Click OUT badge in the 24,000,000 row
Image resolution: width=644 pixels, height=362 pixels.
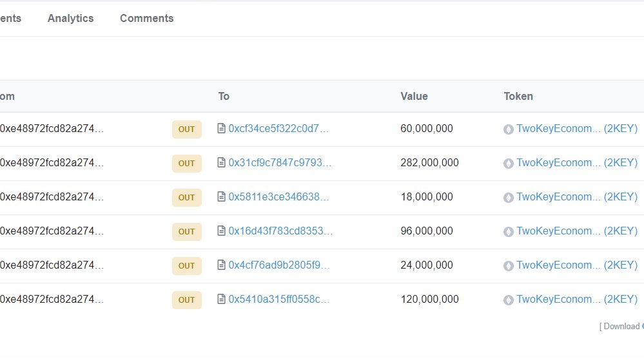tap(186, 265)
